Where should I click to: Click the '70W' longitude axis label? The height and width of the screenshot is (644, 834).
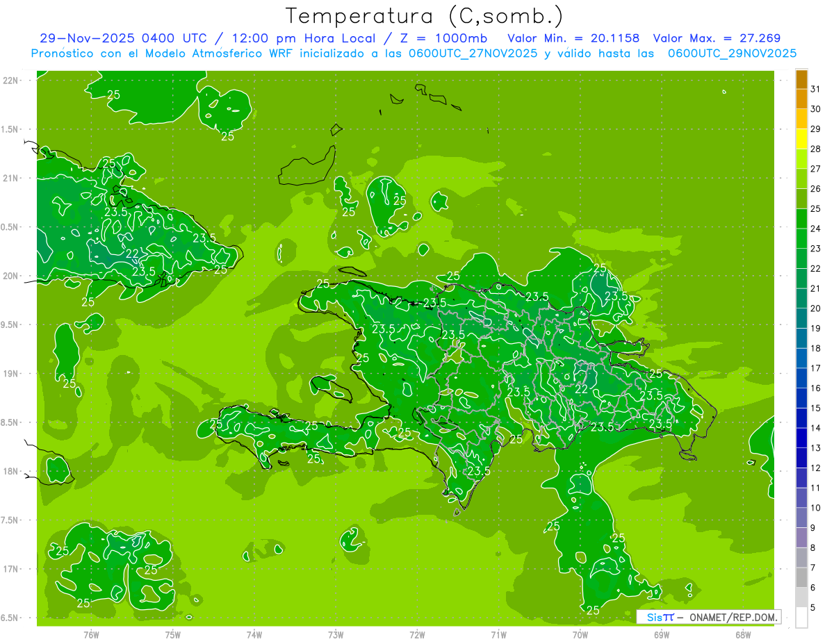(580, 634)
